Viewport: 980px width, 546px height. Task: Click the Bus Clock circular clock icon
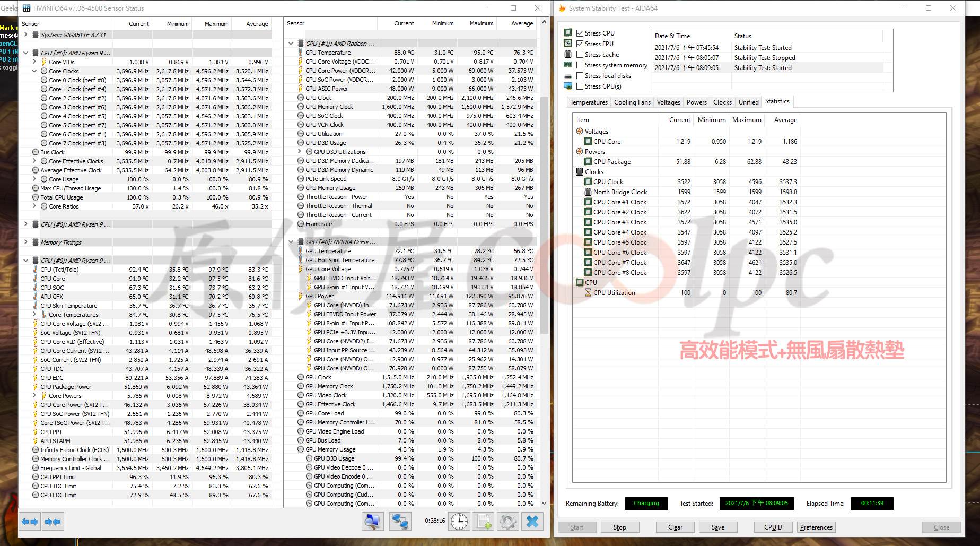point(36,152)
